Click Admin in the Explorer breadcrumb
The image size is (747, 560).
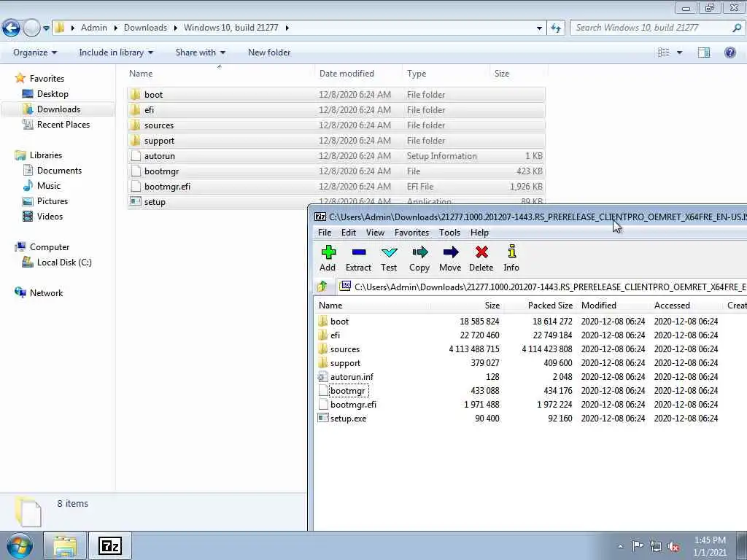[x=94, y=28]
